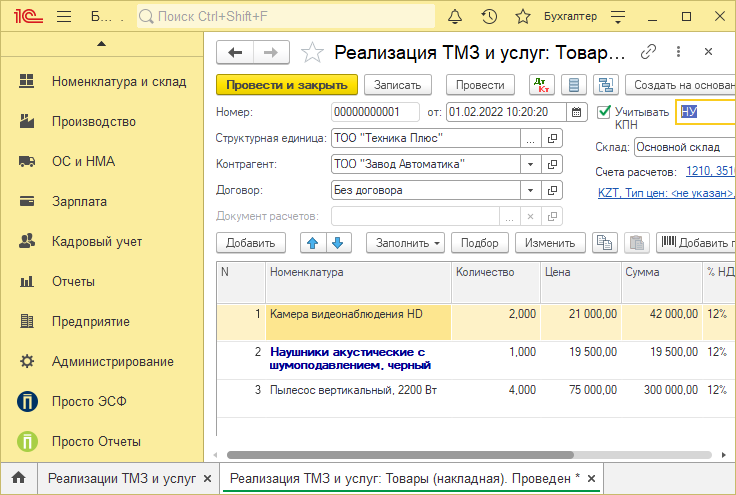Click Подбор button
This screenshot has width=736, height=495.
coord(480,243)
